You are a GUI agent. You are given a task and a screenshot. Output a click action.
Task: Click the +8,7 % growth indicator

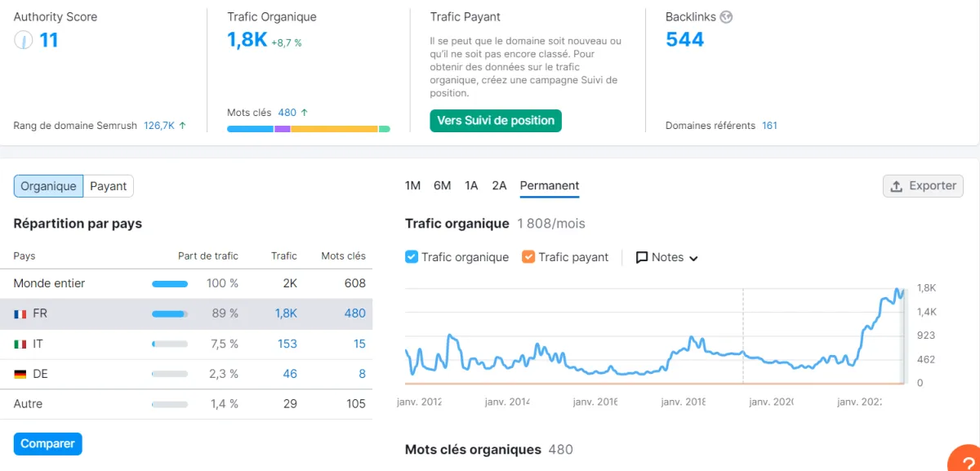(287, 42)
